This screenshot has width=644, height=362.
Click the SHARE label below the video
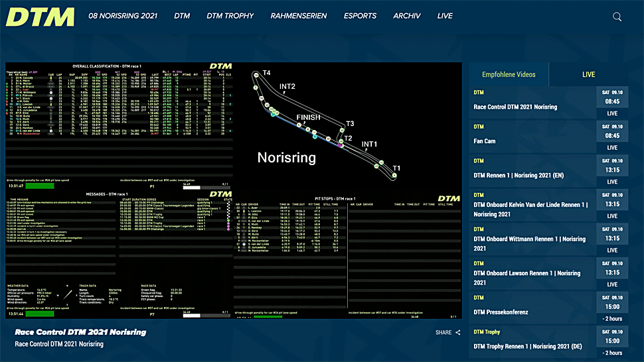pyautogui.click(x=443, y=332)
